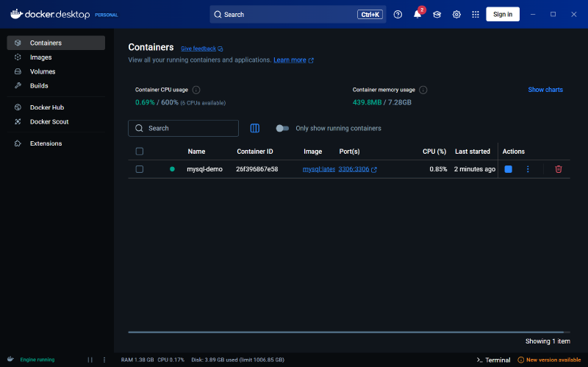This screenshot has width=588, height=367.
Task: Open the notifications bell
Action: click(417, 14)
